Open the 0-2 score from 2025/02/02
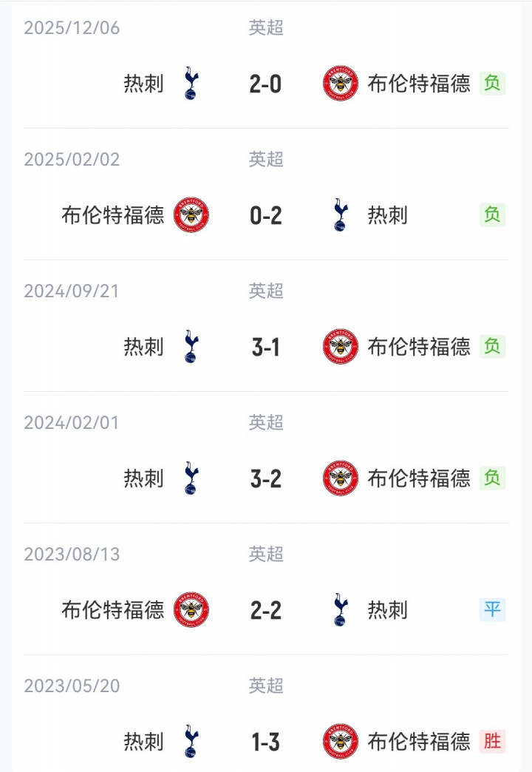This screenshot has width=532, height=772. (x=265, y=215)
